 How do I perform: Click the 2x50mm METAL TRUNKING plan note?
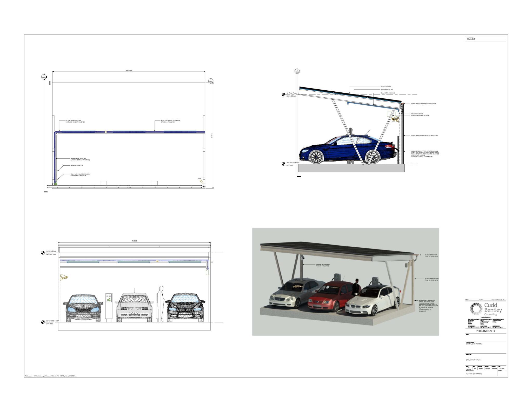[x=80, y=159]
